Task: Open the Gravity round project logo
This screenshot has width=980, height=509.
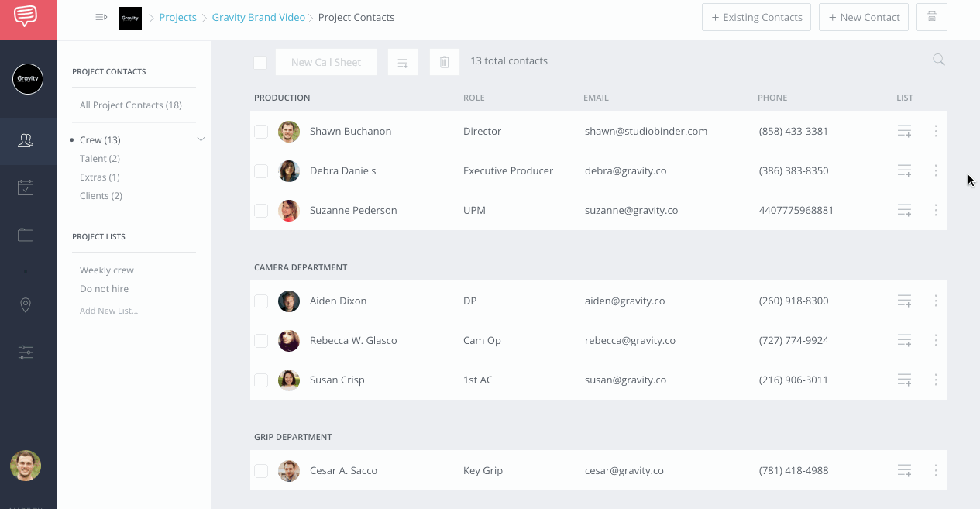Action: 28,79
